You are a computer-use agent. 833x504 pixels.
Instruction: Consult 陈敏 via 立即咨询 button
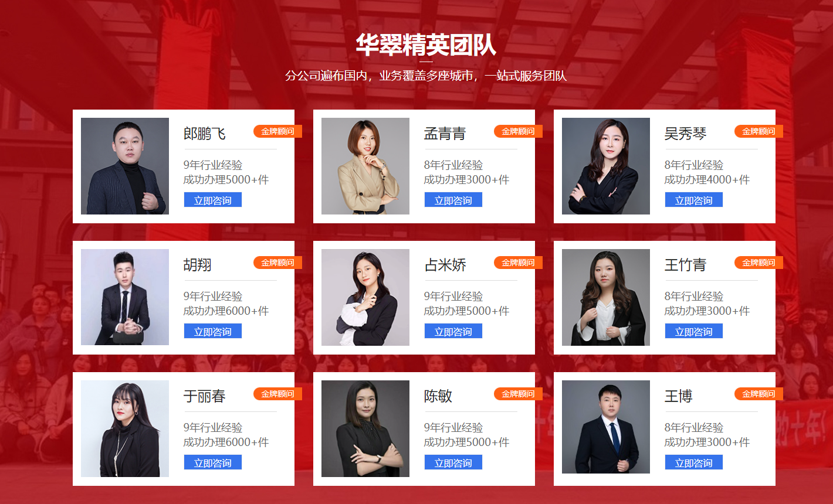pos(453,463)
